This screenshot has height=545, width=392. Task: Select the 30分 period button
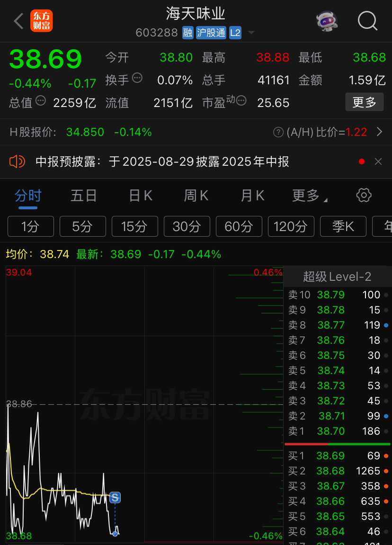(x=187, y=226)
